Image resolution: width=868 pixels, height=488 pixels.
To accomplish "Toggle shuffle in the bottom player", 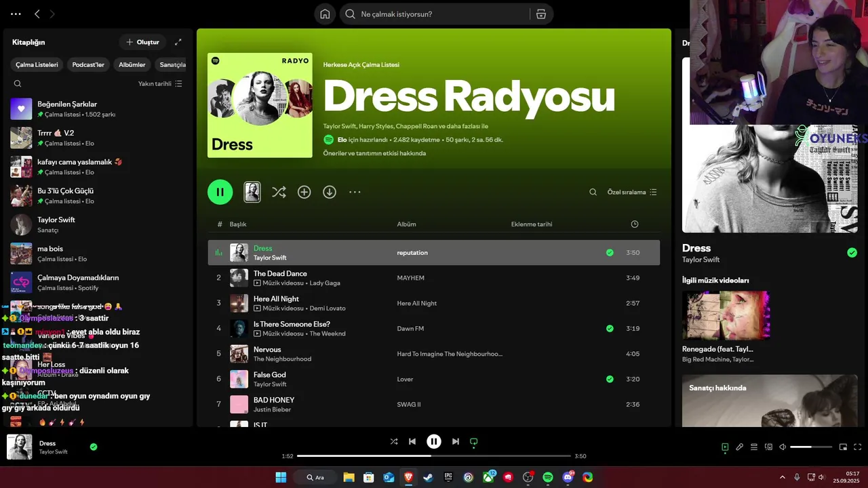I will [x=394, y=441].
